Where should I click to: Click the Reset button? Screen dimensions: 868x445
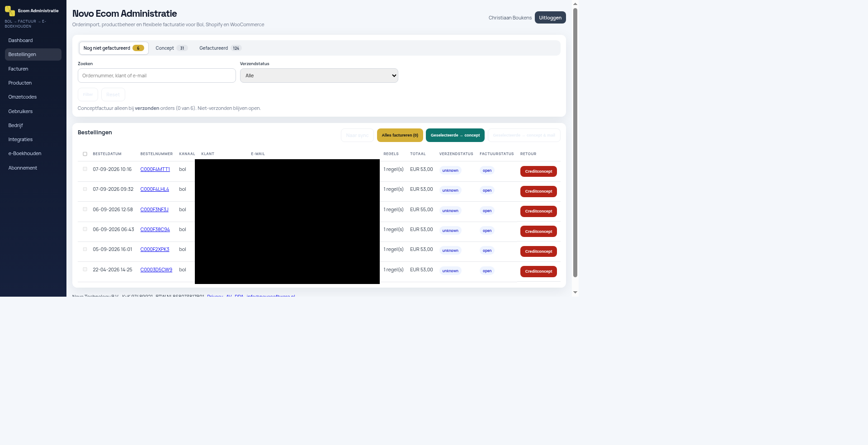click(x=113, y=95)
